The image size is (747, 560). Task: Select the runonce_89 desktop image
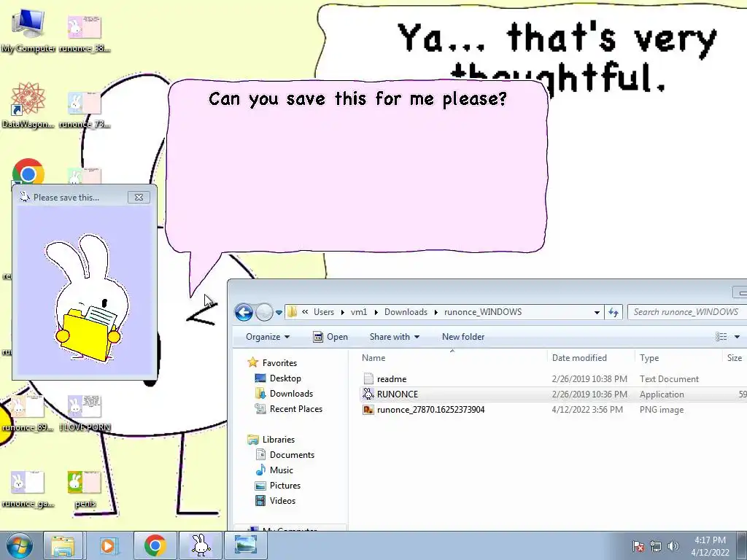pos(28,413)
